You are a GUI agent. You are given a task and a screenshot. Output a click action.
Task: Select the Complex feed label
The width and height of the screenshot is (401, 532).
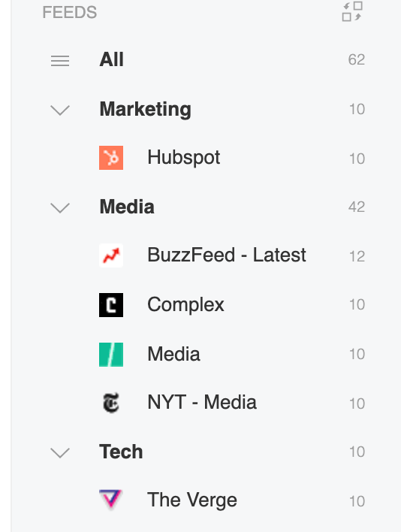point(185,304)
